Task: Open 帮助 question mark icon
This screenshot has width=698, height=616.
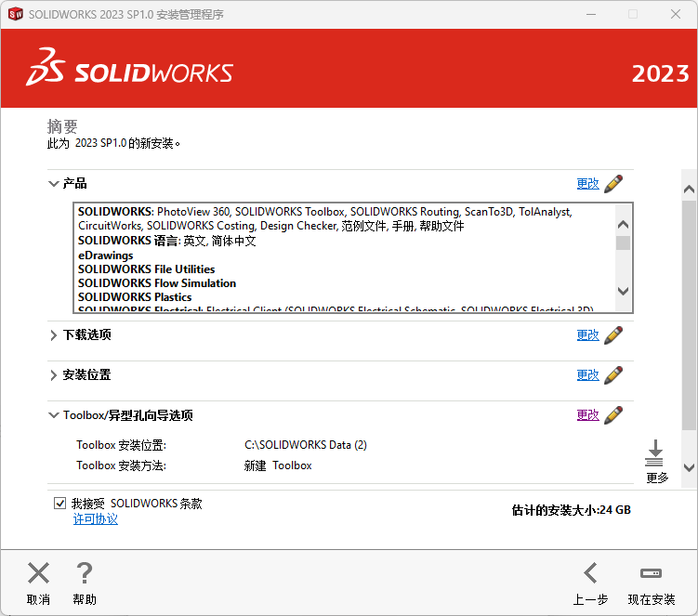Action: click(85, 573)
